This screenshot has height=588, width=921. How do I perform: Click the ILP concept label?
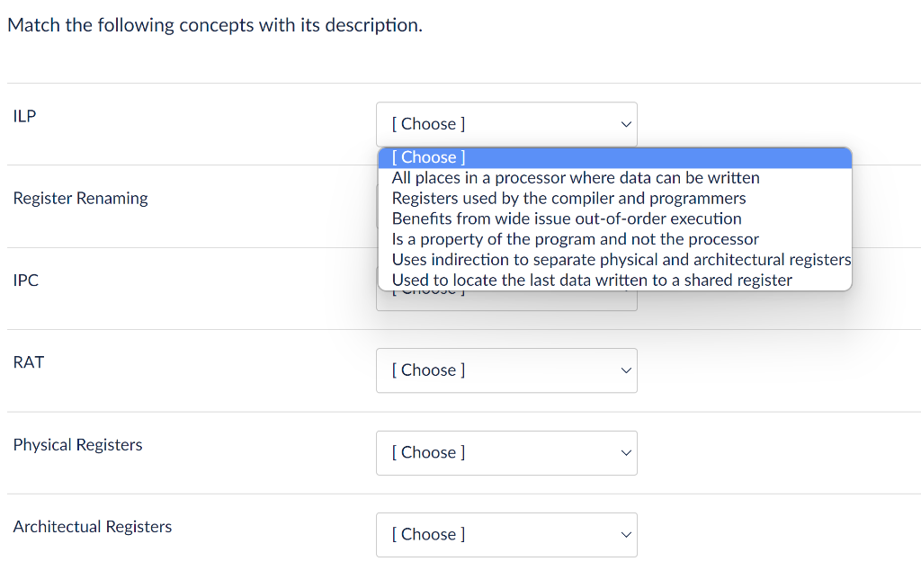point(25,116)
